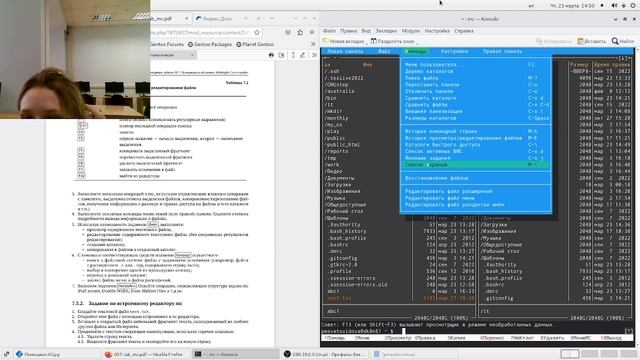640x360 pixels.
Task: Open the Настройка menu in Konsole
Action: (437, 31)
